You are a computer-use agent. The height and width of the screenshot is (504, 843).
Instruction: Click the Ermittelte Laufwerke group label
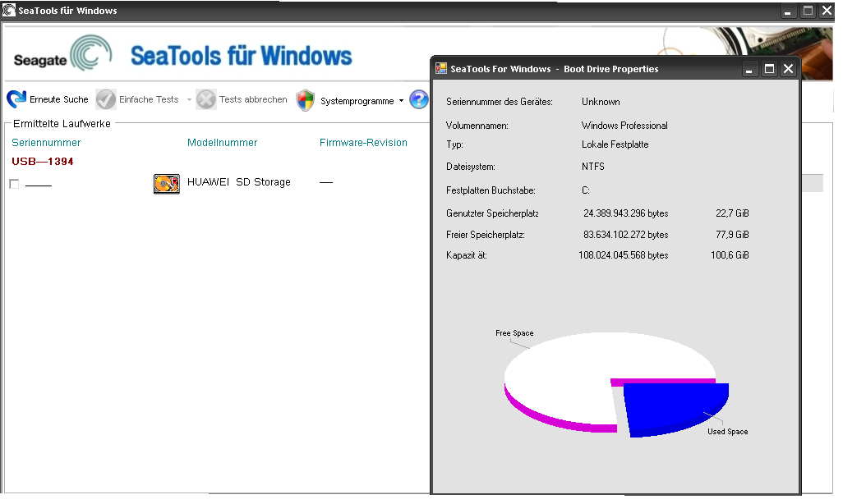point(62,124)
